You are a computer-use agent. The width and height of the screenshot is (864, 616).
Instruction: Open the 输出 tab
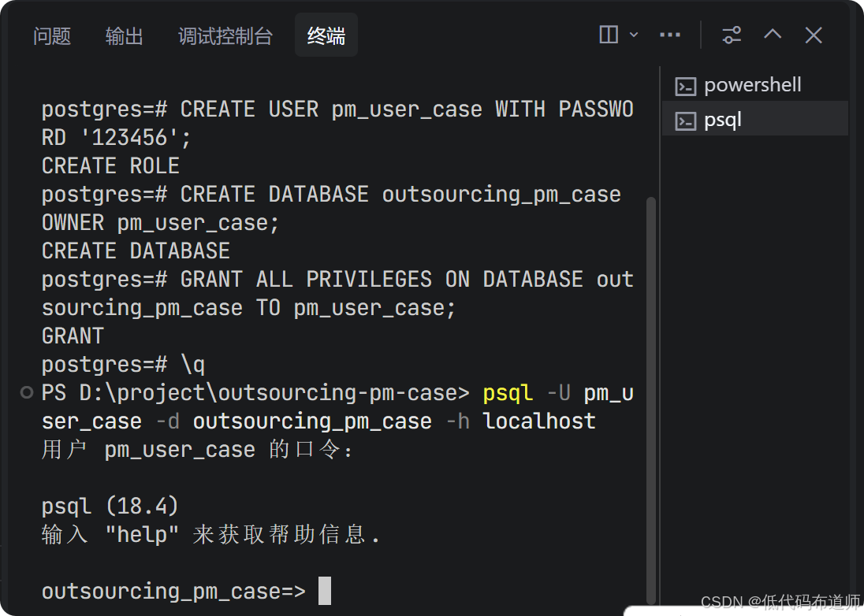[x=124, y=35]
